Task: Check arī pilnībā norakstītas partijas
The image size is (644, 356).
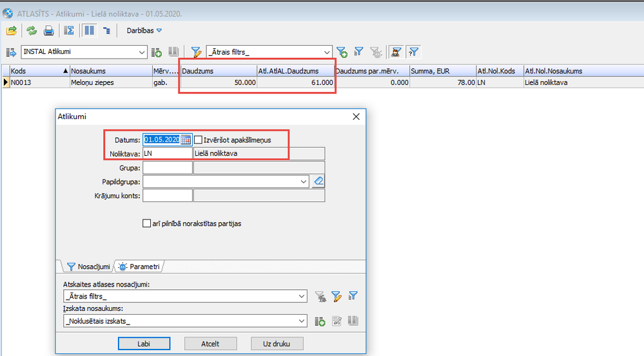Action: (146, 223)
